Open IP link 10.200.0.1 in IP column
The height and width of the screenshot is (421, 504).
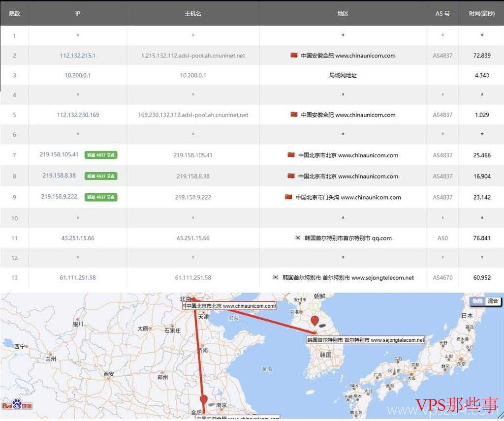[77, 75]
